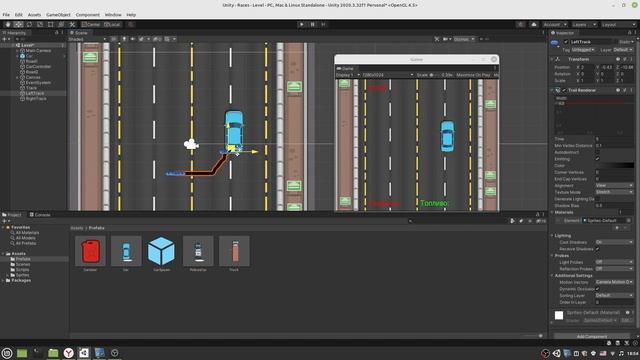Select CarController in the Hierarchy
The width and height of the screenshot is (640, 360).
[38, 67]
